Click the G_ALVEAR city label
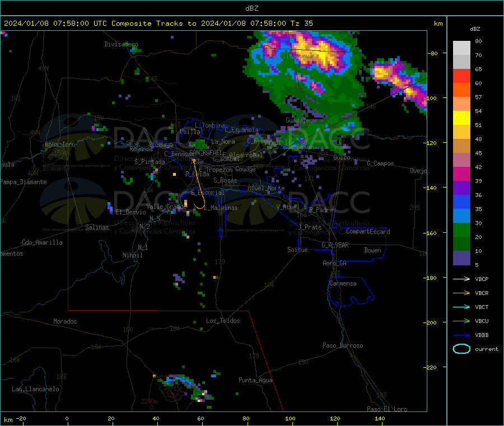 click(x=335, y=245)
